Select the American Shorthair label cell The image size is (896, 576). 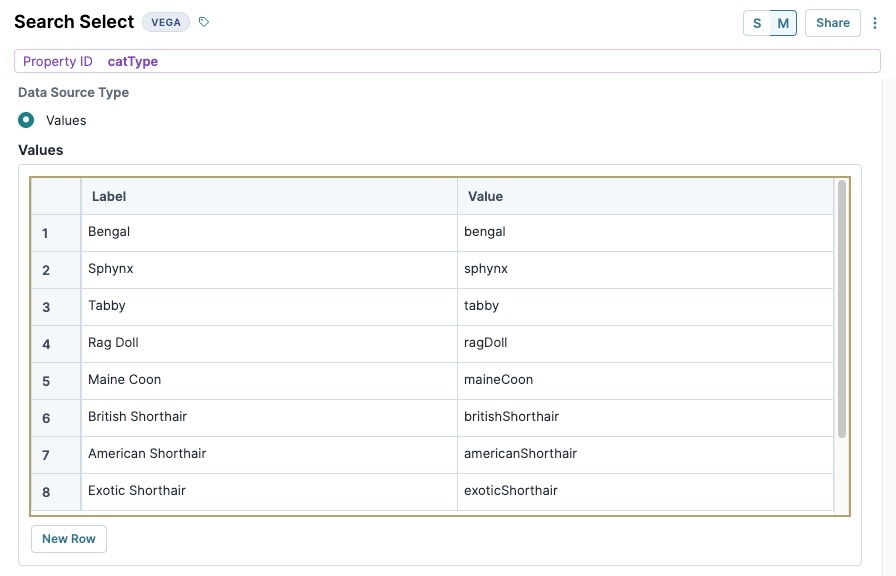pos(269,455)
